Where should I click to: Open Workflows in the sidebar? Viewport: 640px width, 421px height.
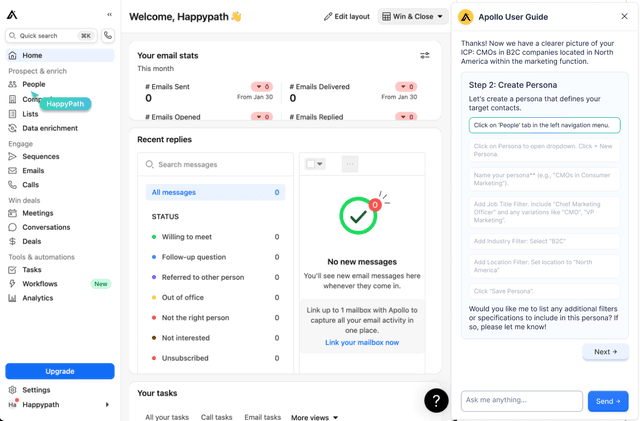click(x=40, y=284)
